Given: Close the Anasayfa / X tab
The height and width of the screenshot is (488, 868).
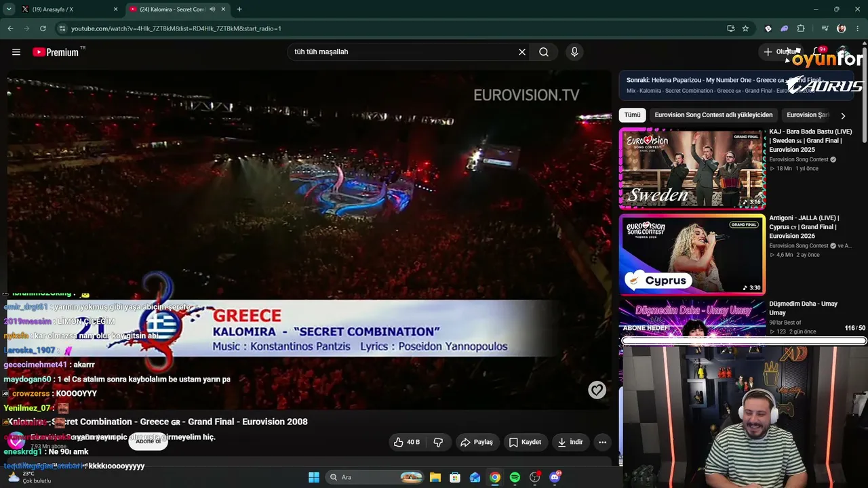Looking at the screenshot, I should 115,9.
